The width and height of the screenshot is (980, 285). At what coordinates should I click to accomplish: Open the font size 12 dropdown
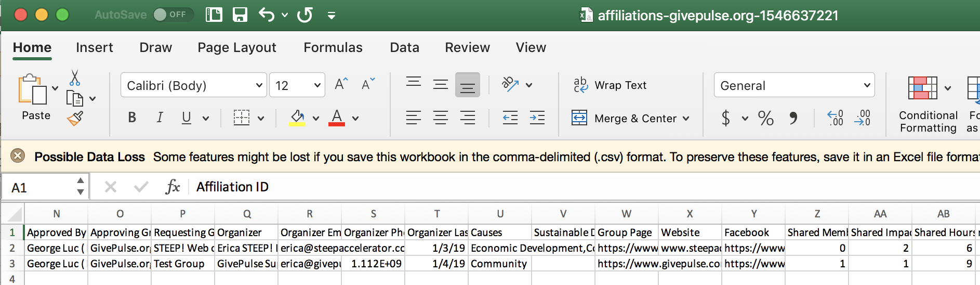click(297, 85)
